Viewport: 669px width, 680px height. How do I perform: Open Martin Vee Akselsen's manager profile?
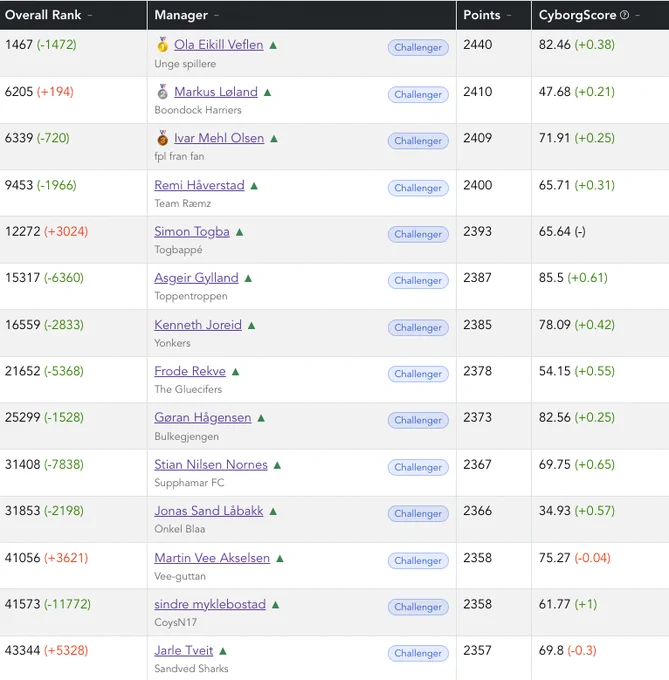212,558
